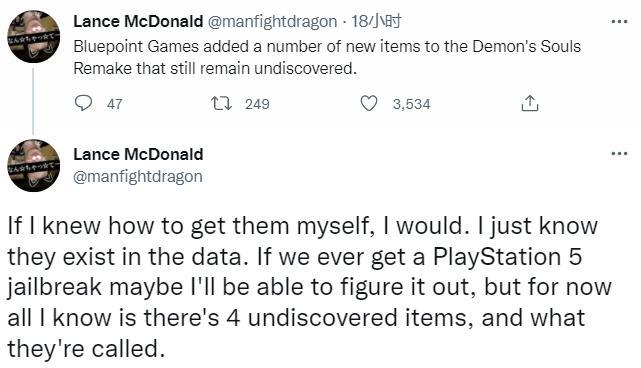Click the reply text about PlayStation 5 jailbreak
Viewport: 641px width, 368px height.
[x=309, y=287]
